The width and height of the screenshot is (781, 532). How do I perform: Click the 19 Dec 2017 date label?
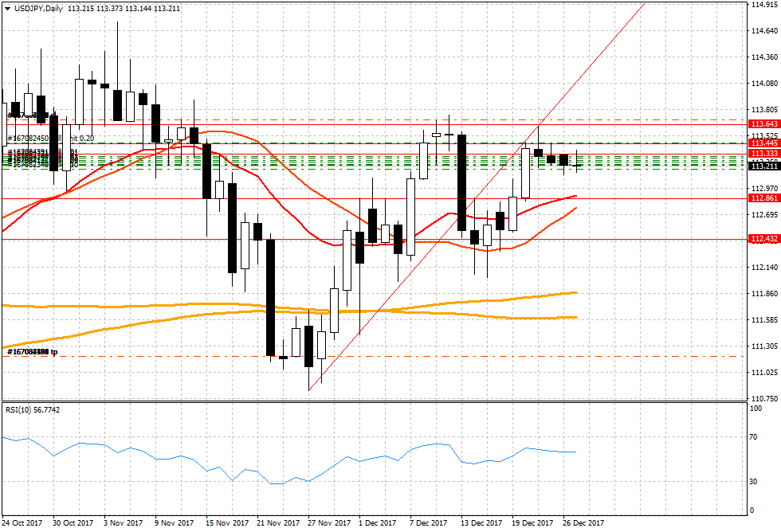(x=532, y=523)
